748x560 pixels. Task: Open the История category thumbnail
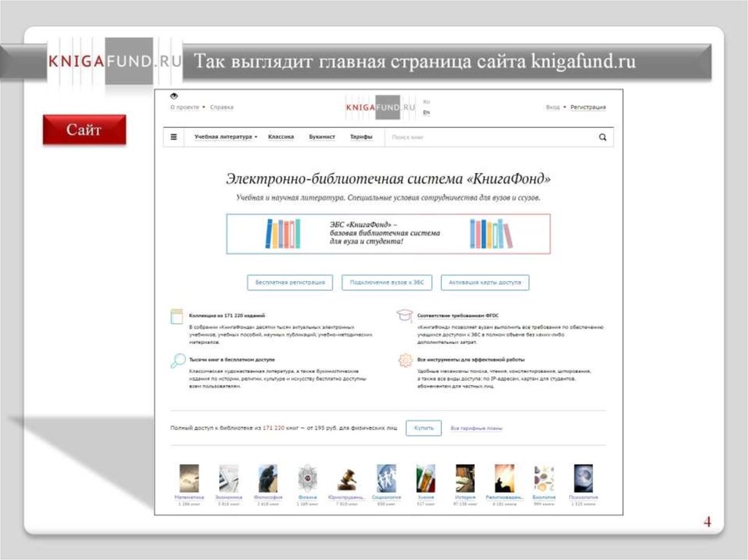click(x=465, y=478)
